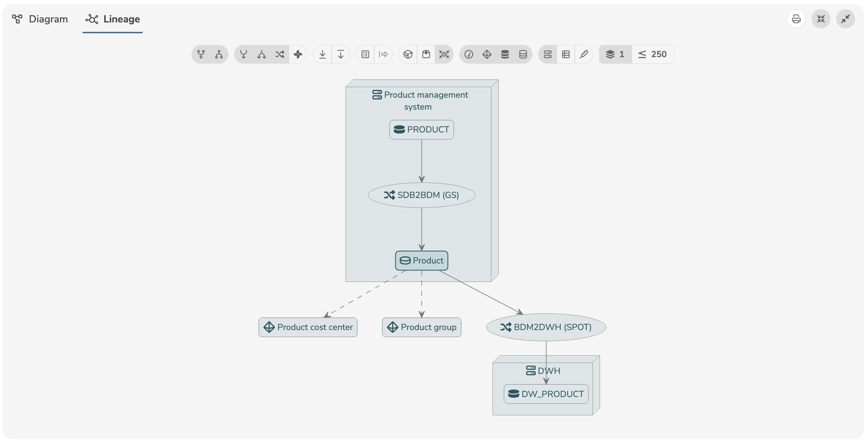Open the layers depth selector showing 1
868x443 pixels.
[x=615, y=54]
